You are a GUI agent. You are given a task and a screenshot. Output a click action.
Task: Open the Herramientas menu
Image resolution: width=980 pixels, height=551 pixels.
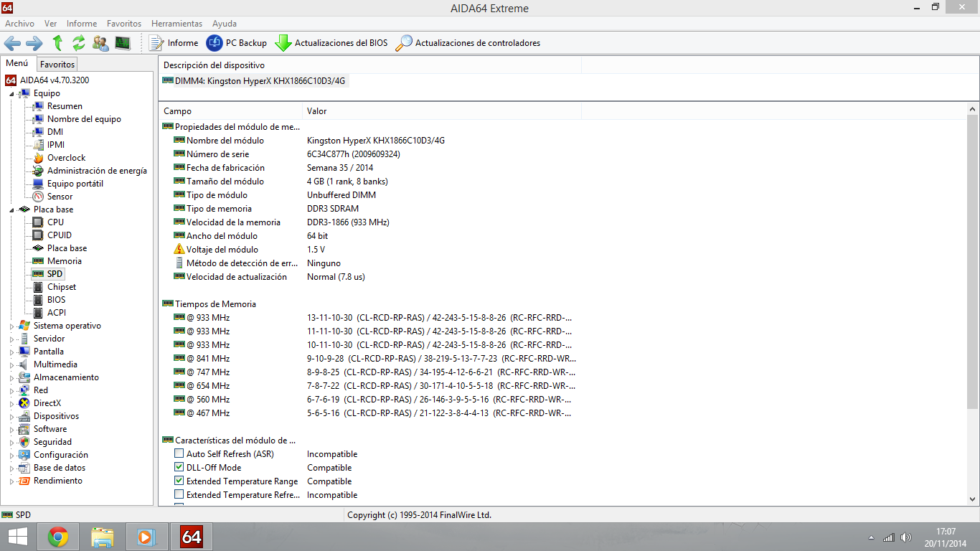pyautogui.click(x=176, y=24)
